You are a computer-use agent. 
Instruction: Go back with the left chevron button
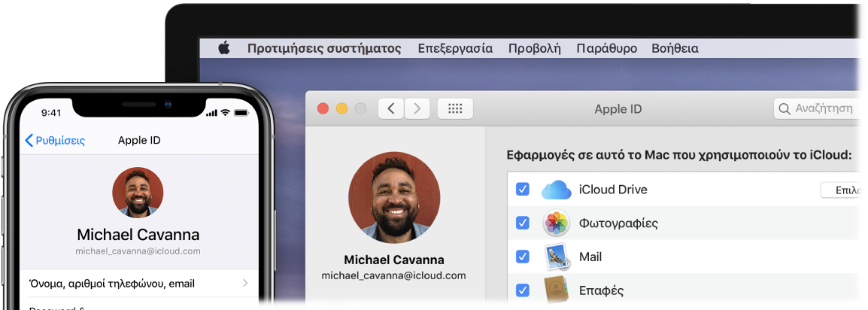coord(391,108)
